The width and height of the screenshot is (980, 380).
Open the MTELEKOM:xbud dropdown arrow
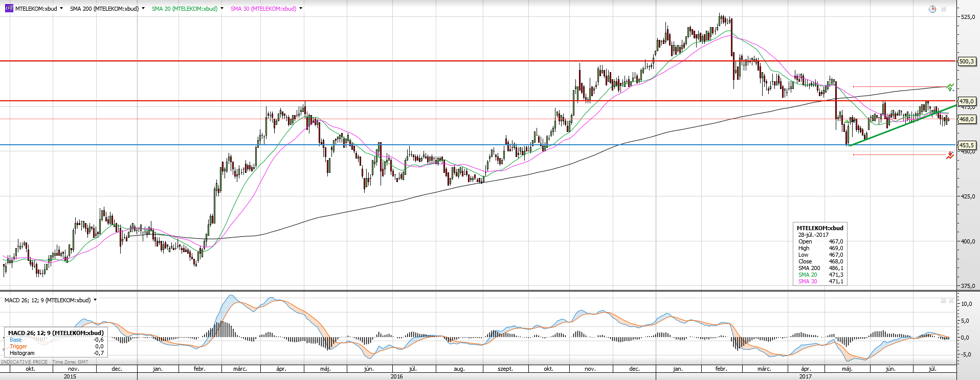point(61,8)
